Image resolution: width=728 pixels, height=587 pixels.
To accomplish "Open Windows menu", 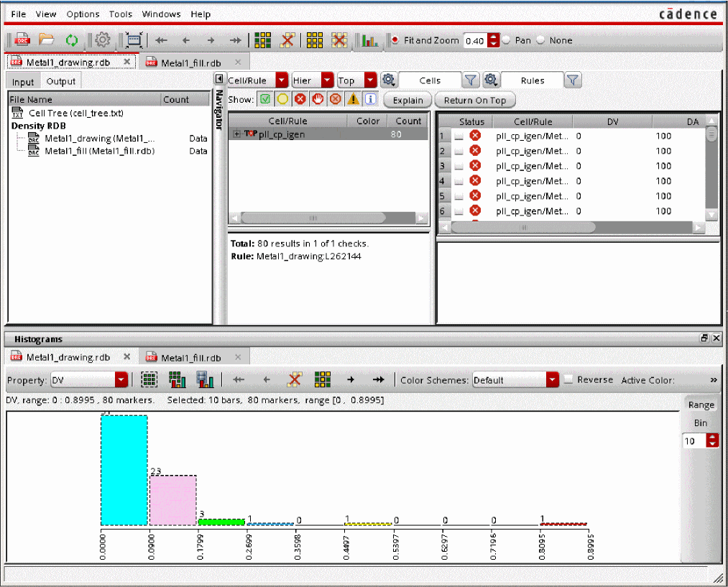I will click(x=161, y=14).
